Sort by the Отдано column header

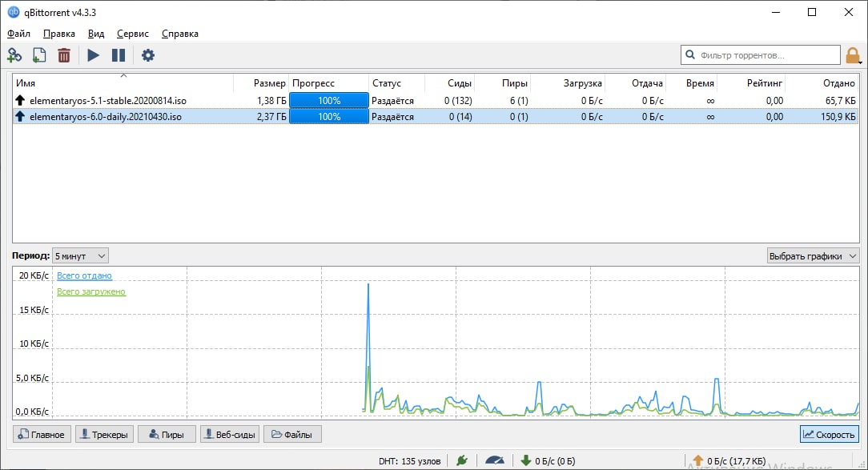(x=822, y=83)
